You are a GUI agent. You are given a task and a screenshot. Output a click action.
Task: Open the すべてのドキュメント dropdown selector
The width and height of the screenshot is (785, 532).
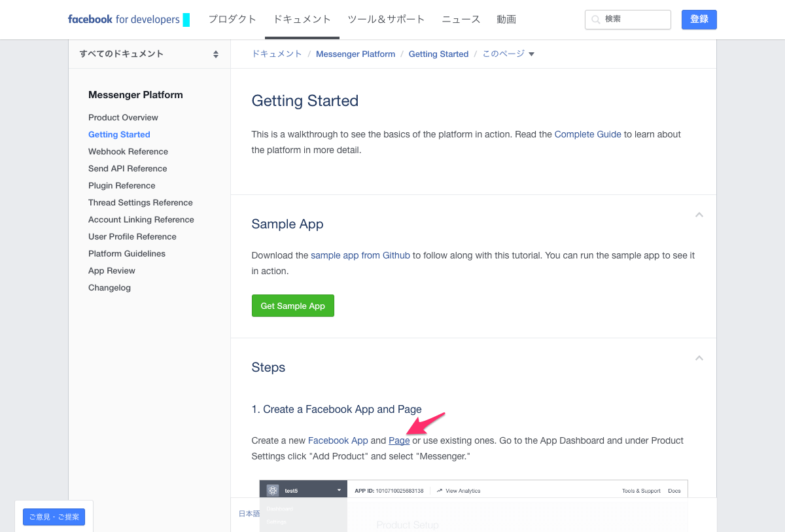(x=149, y=54)
